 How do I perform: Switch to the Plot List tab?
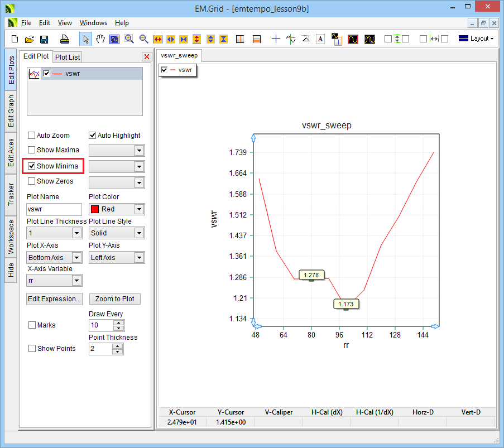68,57
